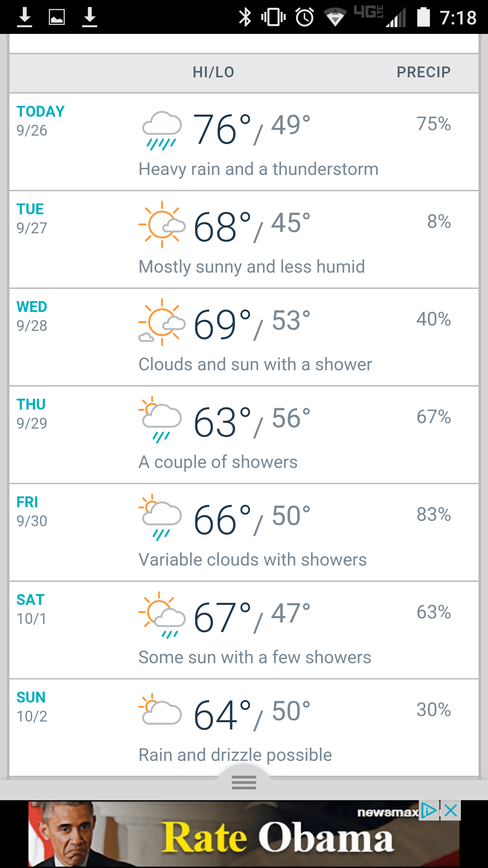Tap the Bluetooth status bar icon
Screen dimensions: 488x868
[x=245, y=17]
